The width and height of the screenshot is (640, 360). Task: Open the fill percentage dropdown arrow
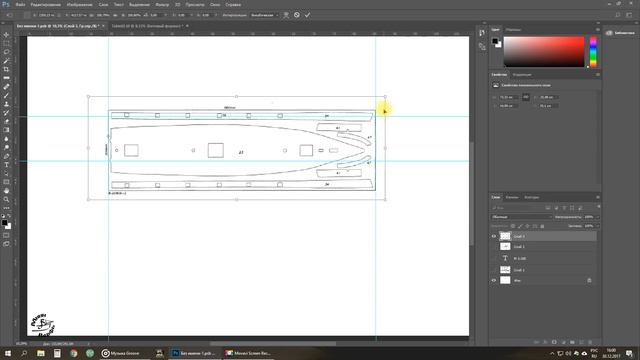click(x=598, y=226)
